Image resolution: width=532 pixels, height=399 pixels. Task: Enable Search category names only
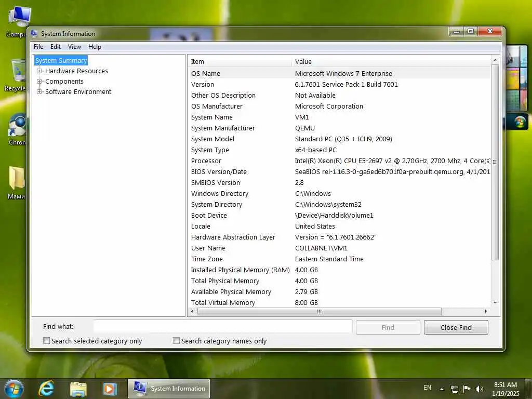(x=176, y=341)
